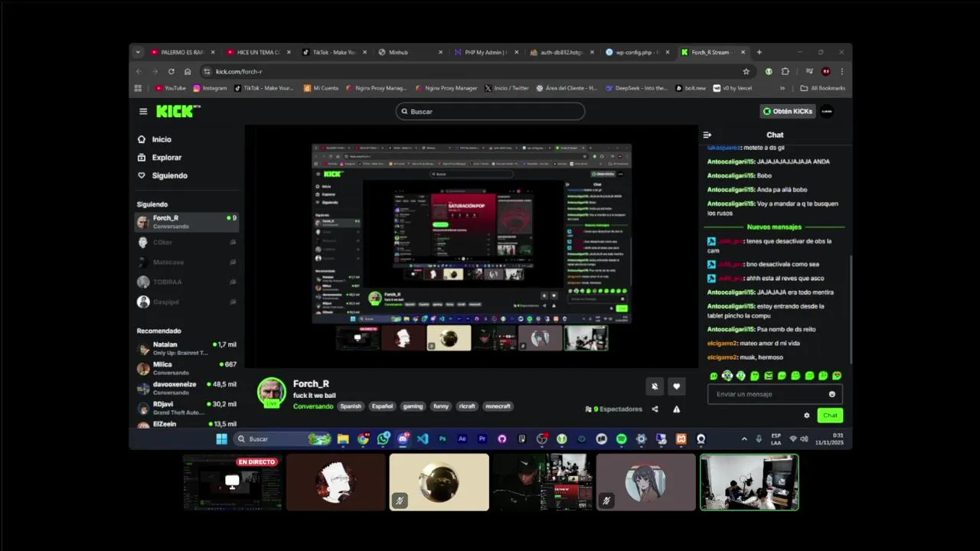Switch to TikTok - Make Your browser tab
The image size is (980, 551).
(x=335, y=52)
